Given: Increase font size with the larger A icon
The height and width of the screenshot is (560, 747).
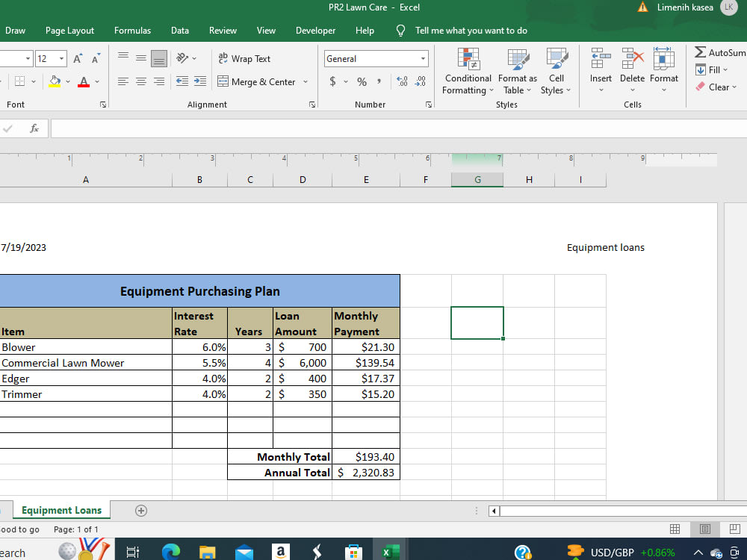Looking at the screenshot, I should click(78, 58).
